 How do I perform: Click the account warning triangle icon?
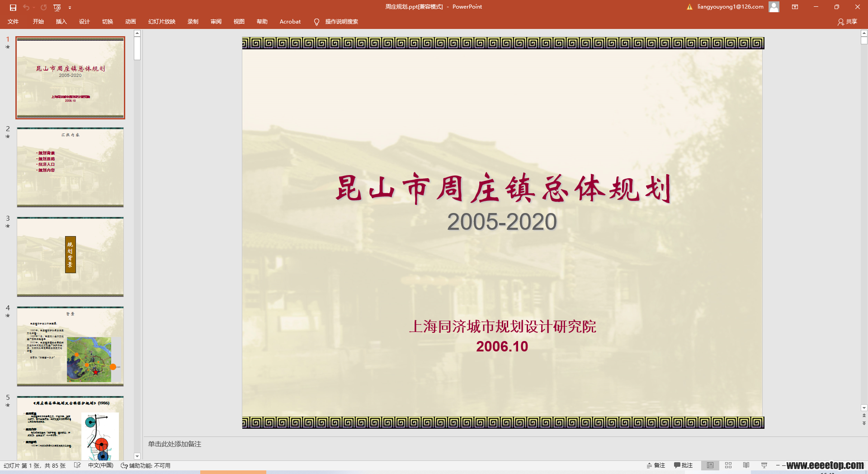pos(689,7)
